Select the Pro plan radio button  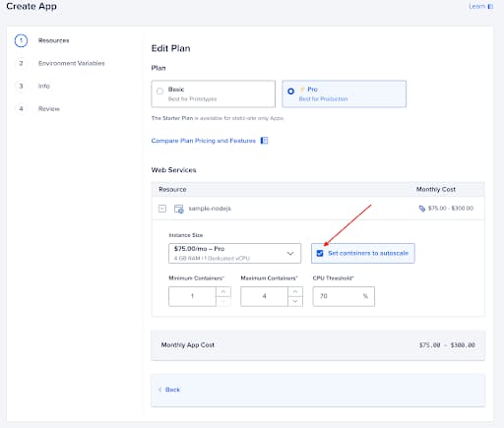point(290,92)
